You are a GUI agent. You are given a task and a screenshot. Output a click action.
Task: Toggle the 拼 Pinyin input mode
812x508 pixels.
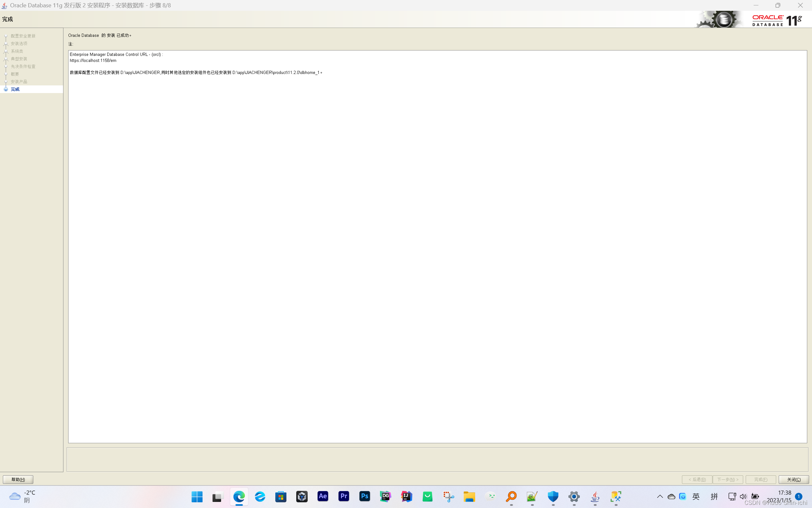tap(714, 496)
